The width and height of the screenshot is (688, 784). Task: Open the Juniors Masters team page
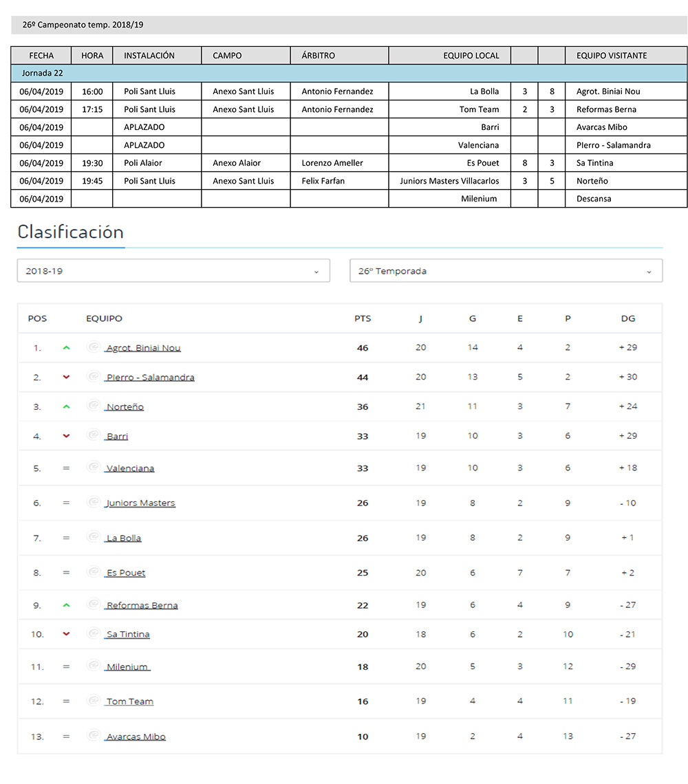click(x=140, y=503)
